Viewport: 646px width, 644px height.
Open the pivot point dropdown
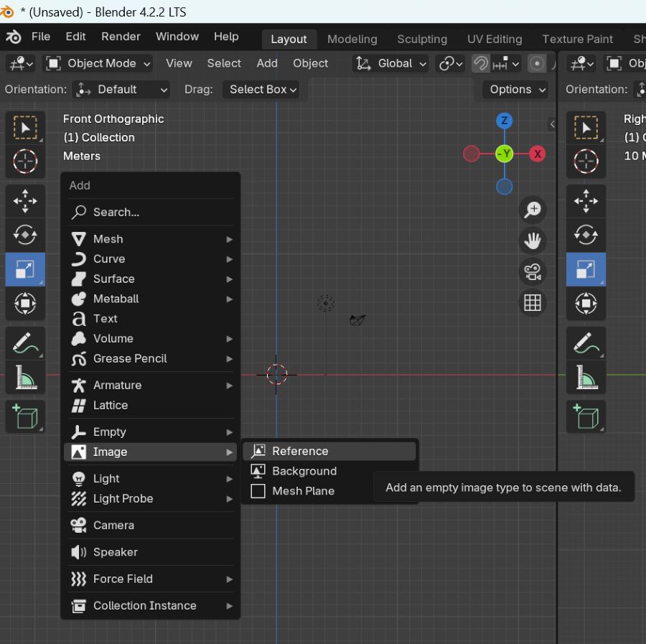[x=450, y=63]
